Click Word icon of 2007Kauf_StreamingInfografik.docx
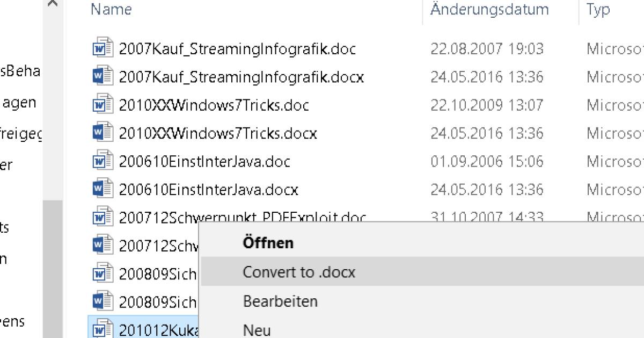This screenshot has height=338, width=644. (x=103, y=77)
